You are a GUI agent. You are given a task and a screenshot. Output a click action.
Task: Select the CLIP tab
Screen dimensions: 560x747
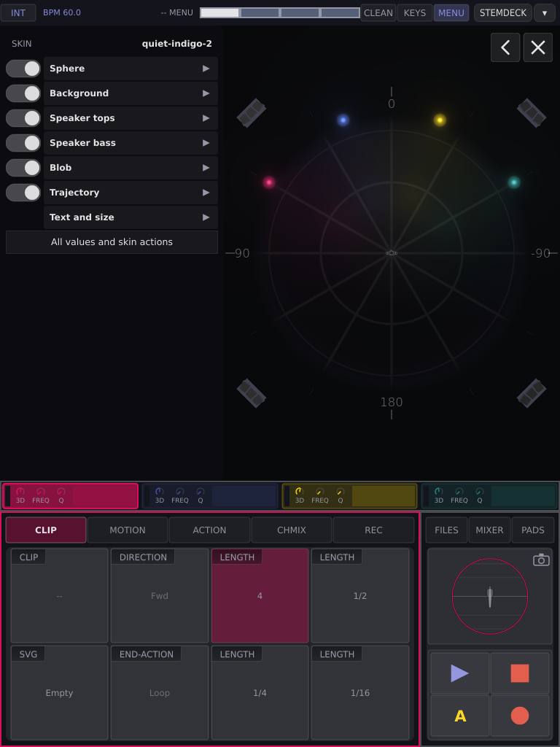(x=46, y=530)
